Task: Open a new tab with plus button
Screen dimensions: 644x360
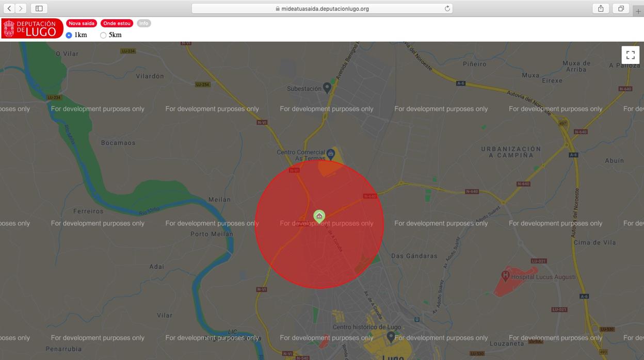Action: 638,11
